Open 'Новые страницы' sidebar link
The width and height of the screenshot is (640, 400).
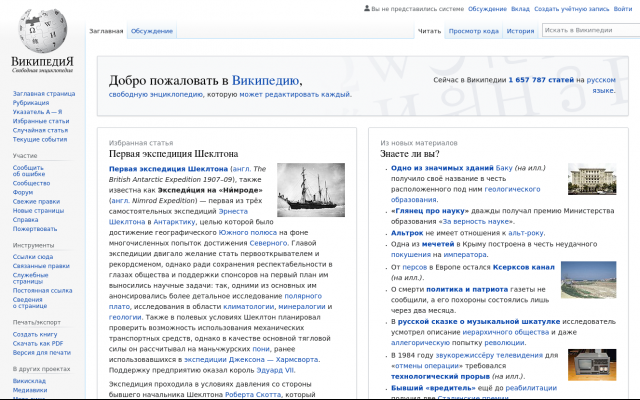pyautogui.click(x=38, y=211)
